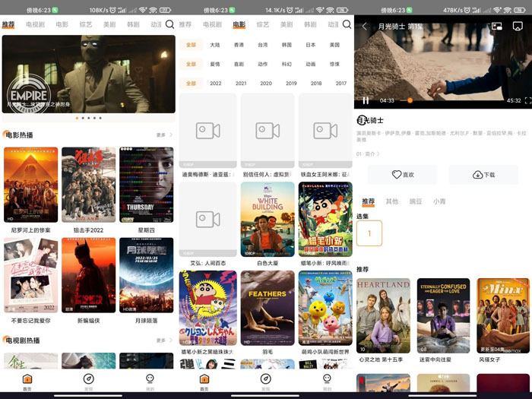532x399 pixels.
Task: Click the heart 喜欢 button
Action: tap(403, 175)
